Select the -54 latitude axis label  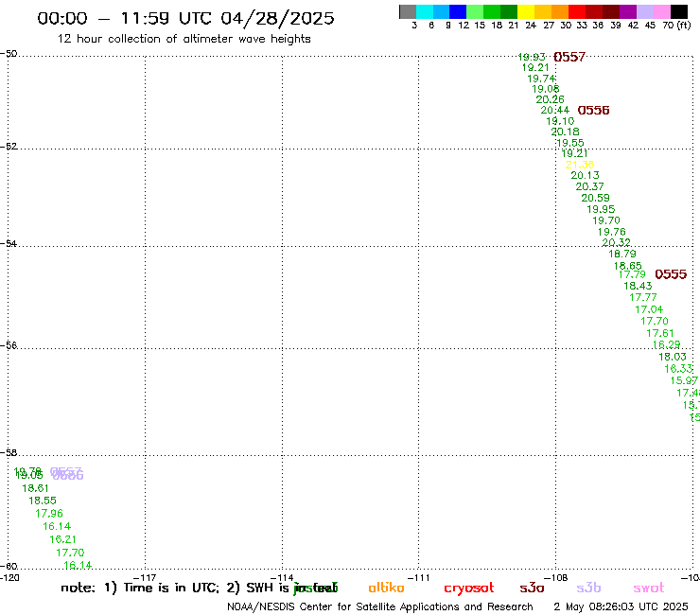point(9,243)
